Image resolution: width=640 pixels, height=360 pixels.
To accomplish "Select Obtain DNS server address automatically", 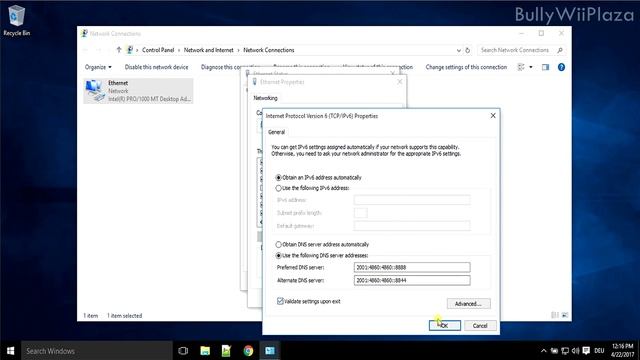I will point(322,244).
